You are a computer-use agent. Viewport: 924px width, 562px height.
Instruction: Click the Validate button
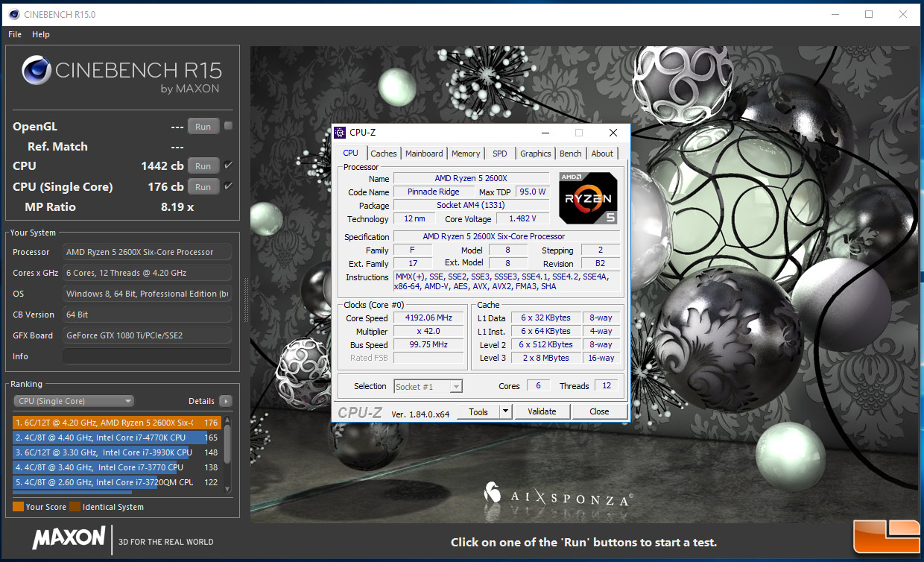tap(542, 411)
